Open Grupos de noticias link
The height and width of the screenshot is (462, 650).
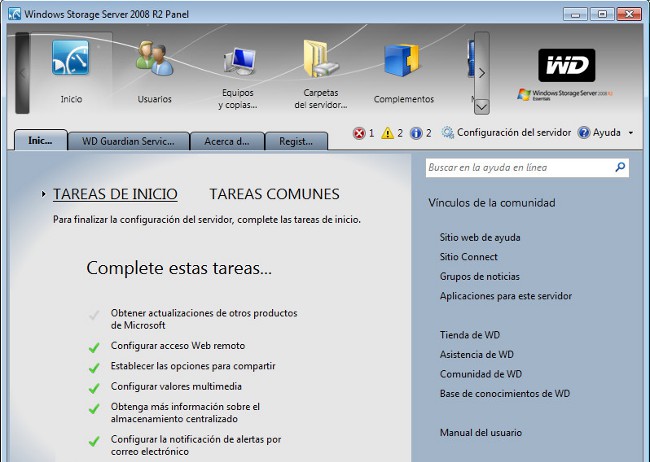point(480,276)
